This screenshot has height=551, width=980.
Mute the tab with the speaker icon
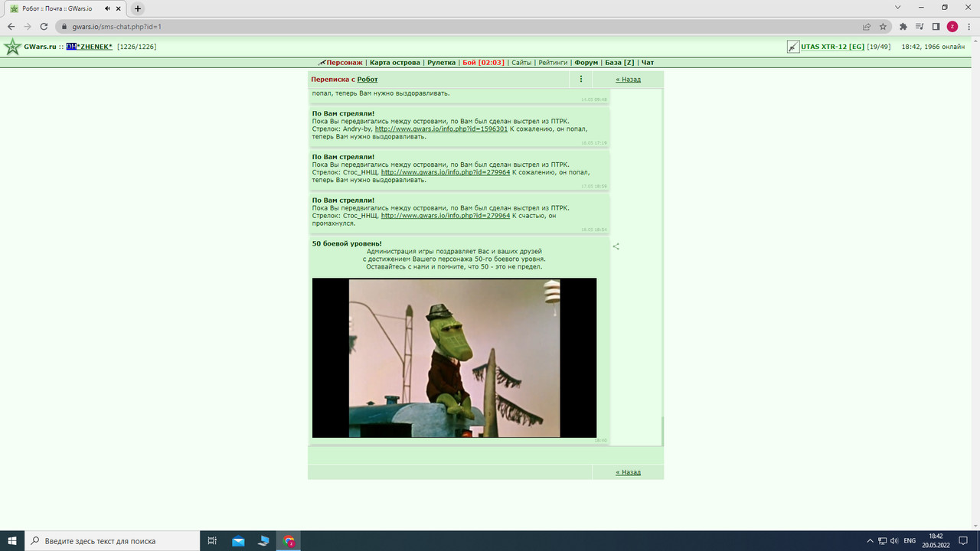(107, 8)
